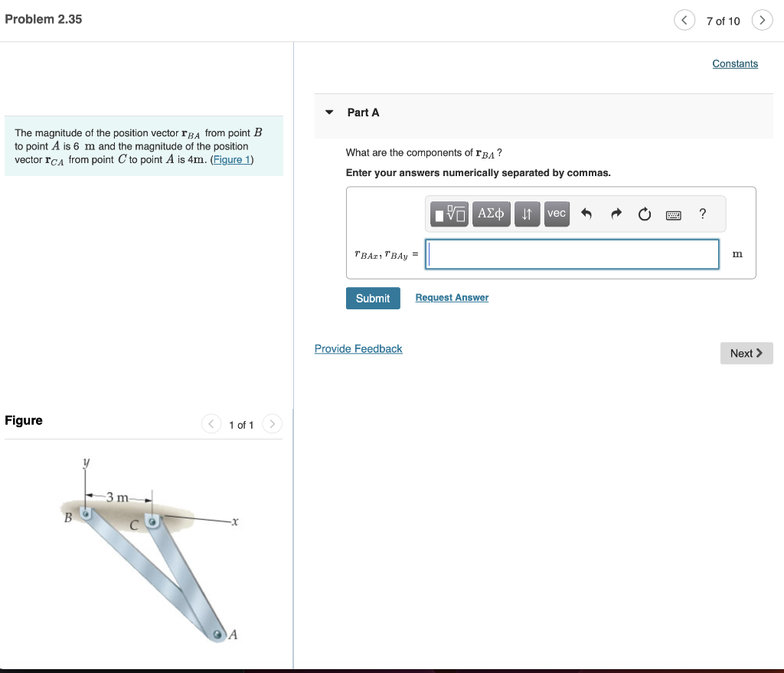Collapse the Part A section
This screenshot has width=784, height=673.
[328, 112]
